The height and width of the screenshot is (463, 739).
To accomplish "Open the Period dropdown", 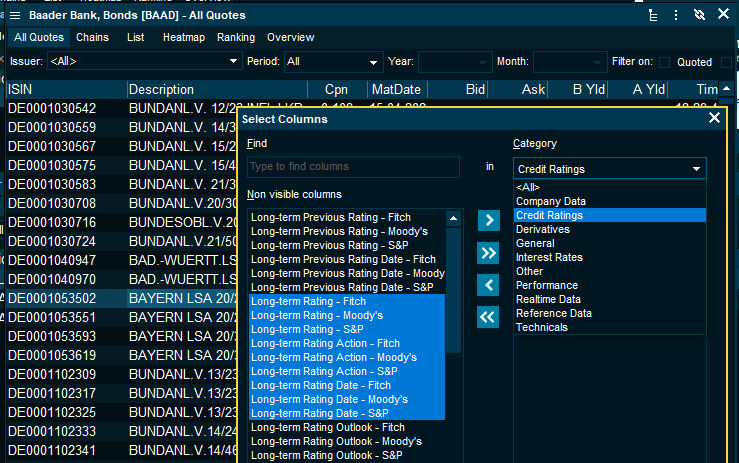I will (373, 62).
